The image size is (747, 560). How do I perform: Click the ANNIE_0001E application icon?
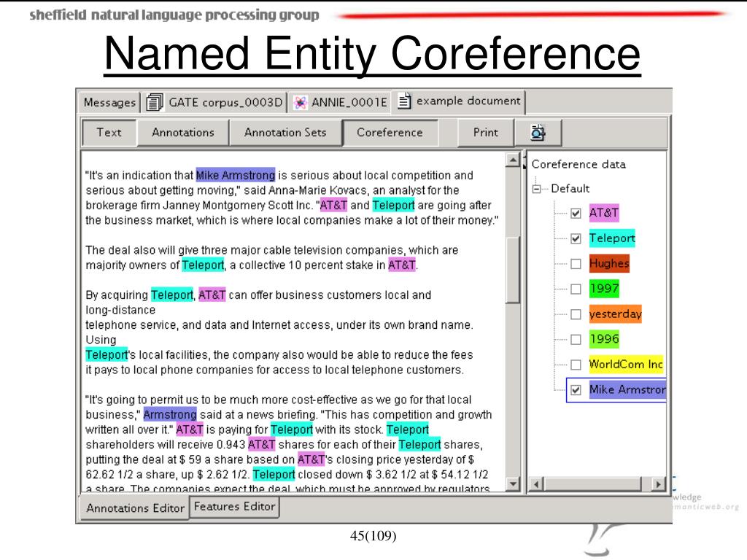pos(300,102)
